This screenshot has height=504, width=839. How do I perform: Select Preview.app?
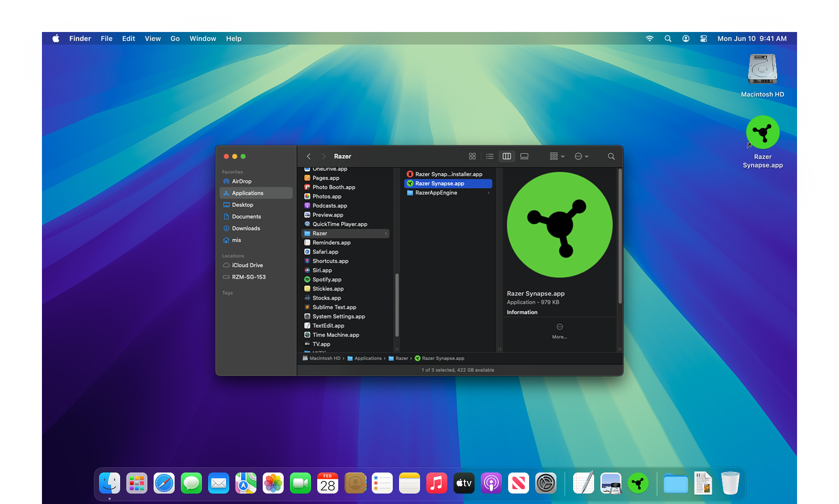[346, 215]
